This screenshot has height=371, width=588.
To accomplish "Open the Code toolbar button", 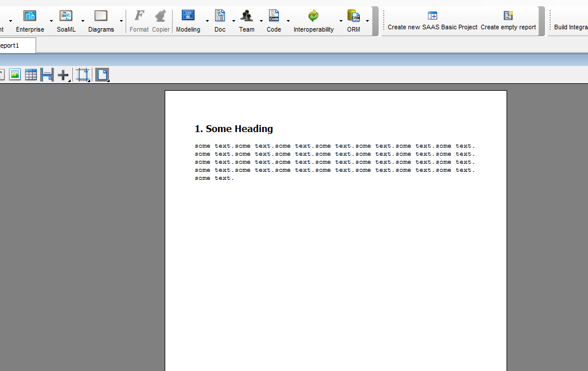I will point(274,21).
